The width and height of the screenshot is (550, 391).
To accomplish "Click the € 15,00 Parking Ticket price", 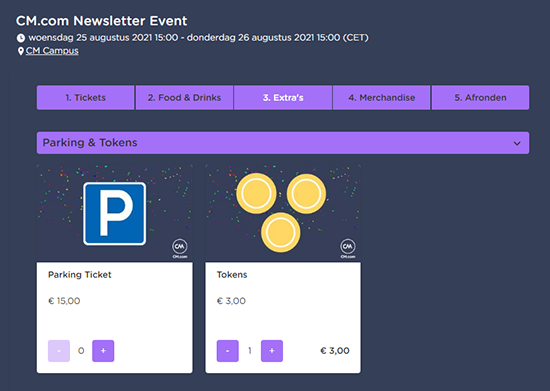I will click(x=64, y=301).
